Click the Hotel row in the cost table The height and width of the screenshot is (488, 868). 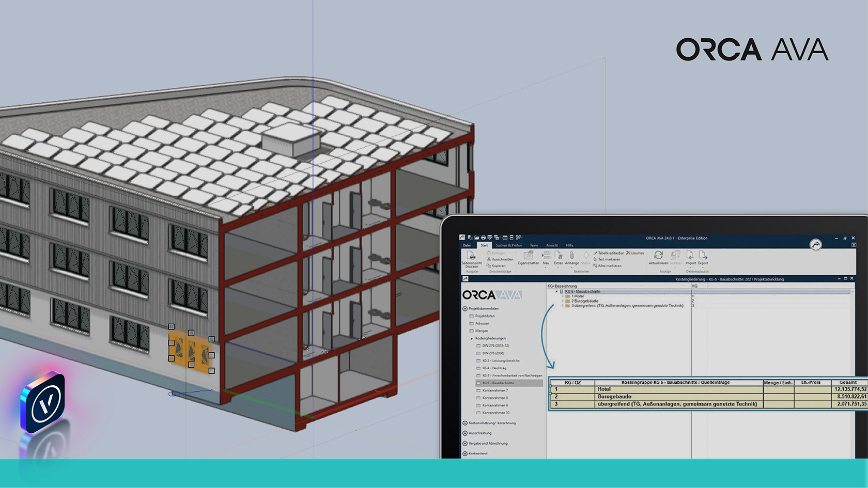709,389
